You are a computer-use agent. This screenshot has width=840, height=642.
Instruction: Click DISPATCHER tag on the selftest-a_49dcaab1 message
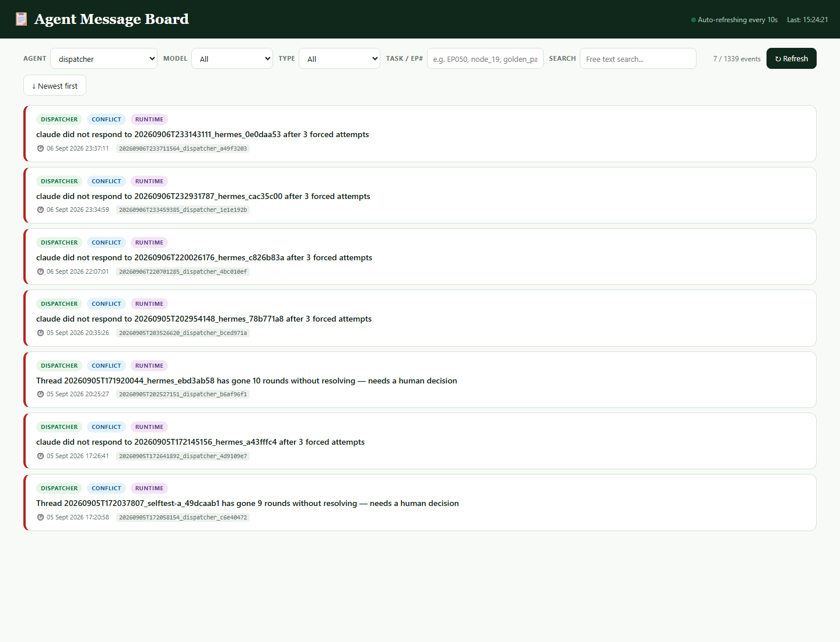59,488
